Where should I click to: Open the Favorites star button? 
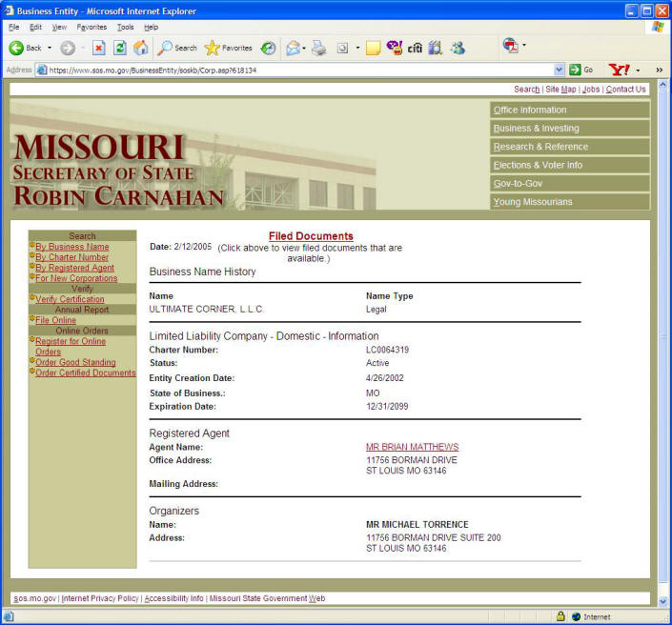point(229,48)
